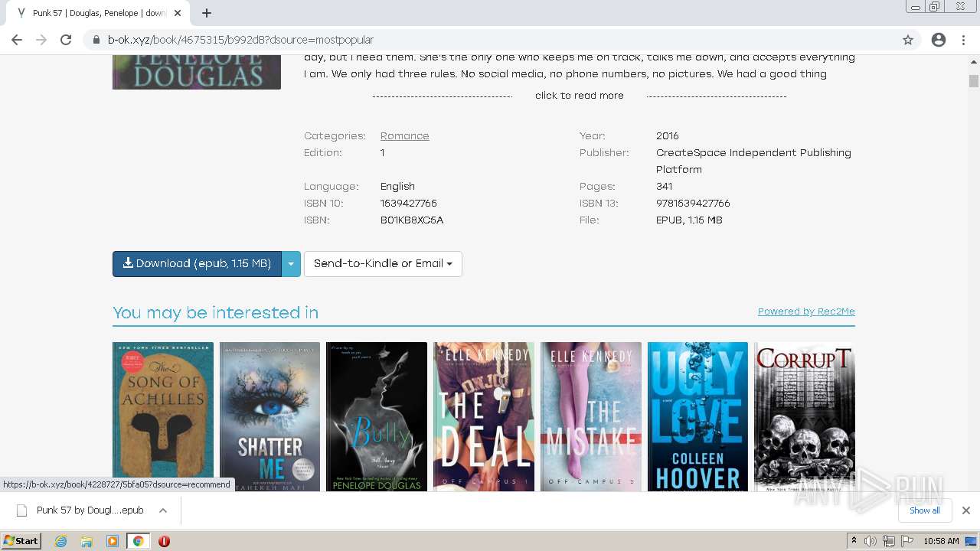Screen dimensions: 980x551
Task: Open media player taskbar icon
Action: (113, 541)
